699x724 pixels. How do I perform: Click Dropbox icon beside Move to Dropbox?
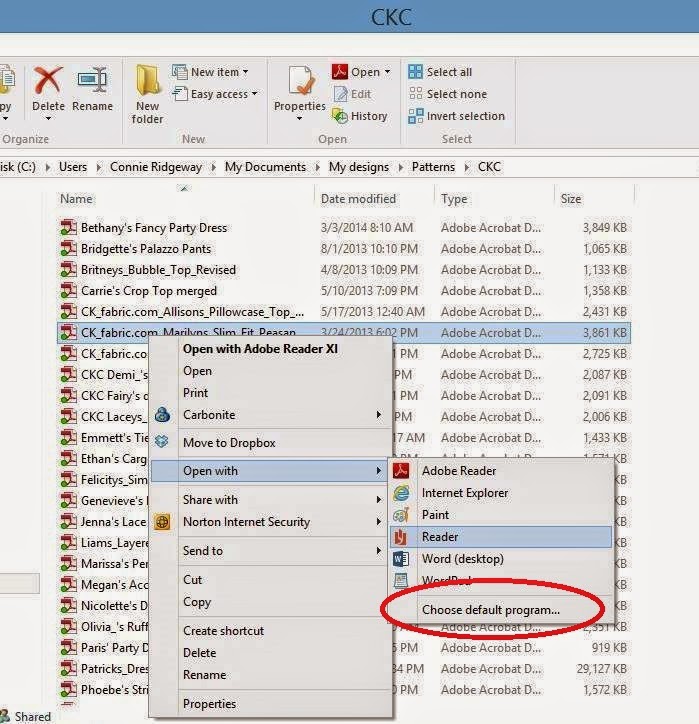click(162, 442)
